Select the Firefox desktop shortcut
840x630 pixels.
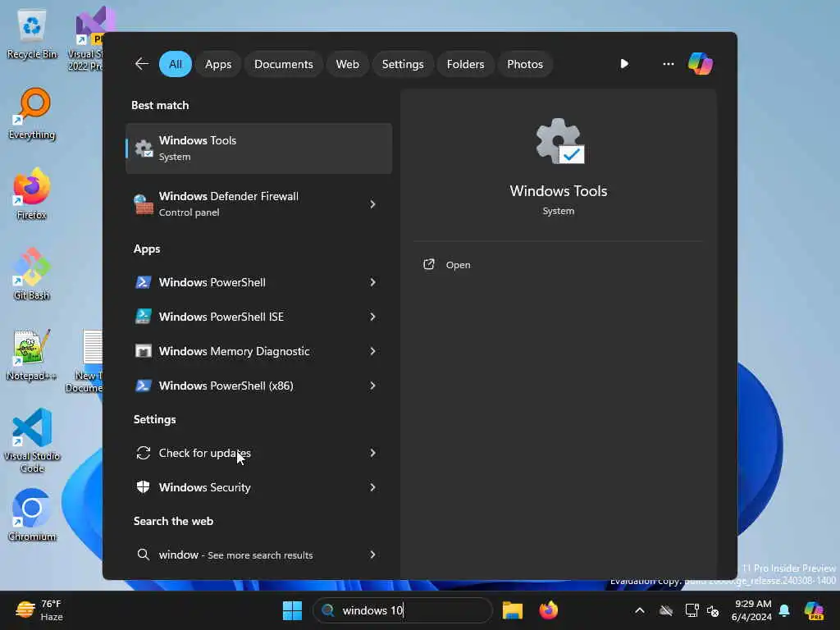pyautogui.click(x=32, y=194)
